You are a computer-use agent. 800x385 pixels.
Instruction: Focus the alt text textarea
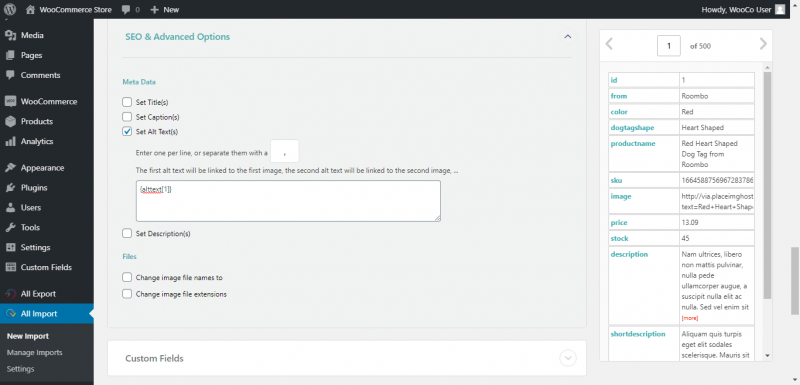pyautogui.click(x=288, y=201)
